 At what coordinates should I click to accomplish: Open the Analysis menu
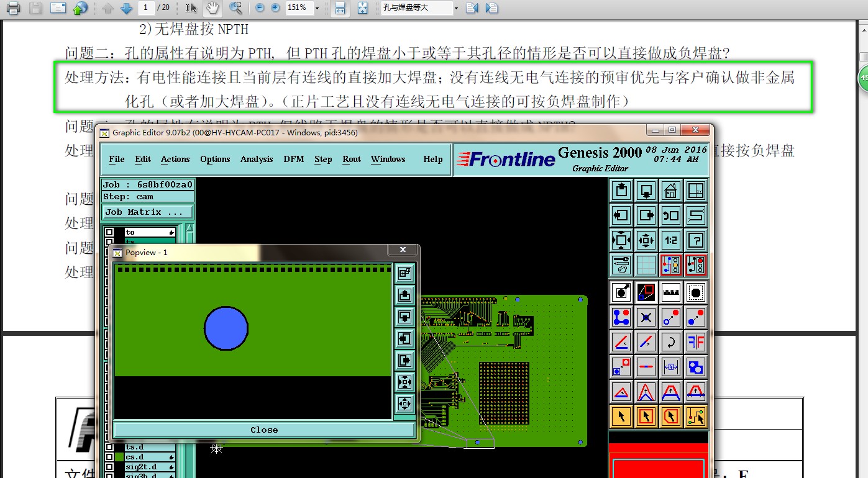257,159
